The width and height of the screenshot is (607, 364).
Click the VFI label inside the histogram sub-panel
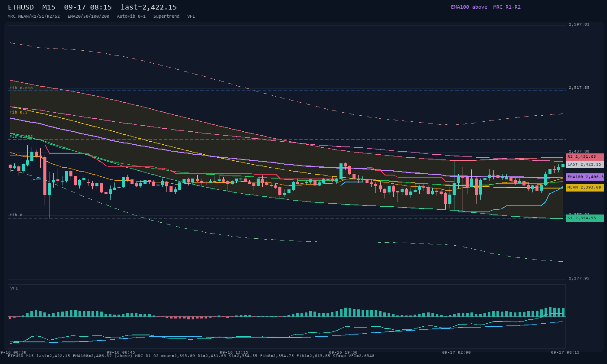click(x=14, y=288)
